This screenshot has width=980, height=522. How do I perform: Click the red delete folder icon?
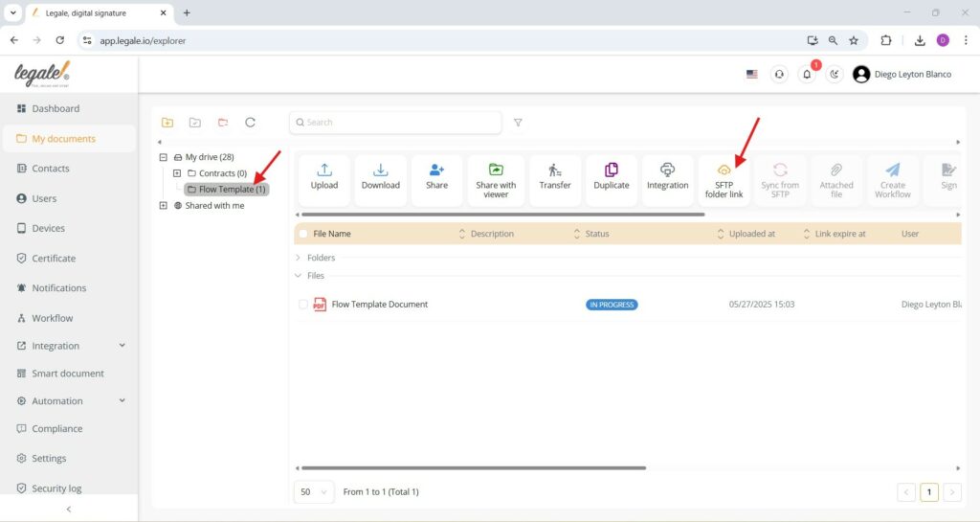[x=222, y=123]
